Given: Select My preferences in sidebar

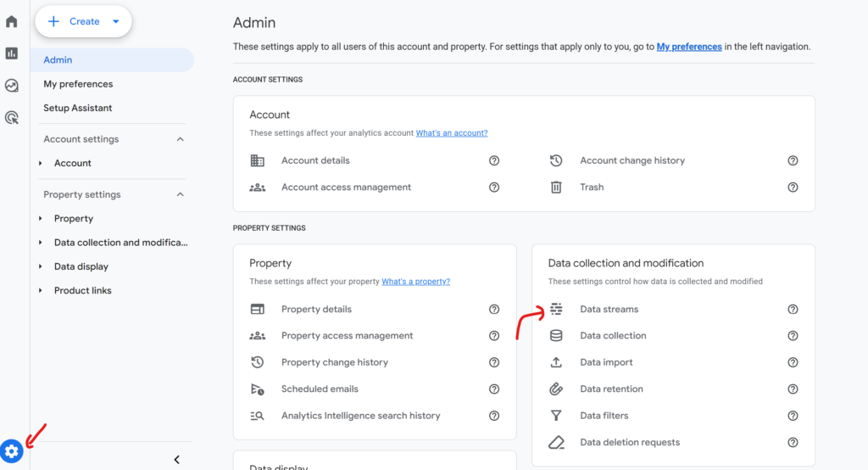Looking at the screenshot, I should coord(78,84).
